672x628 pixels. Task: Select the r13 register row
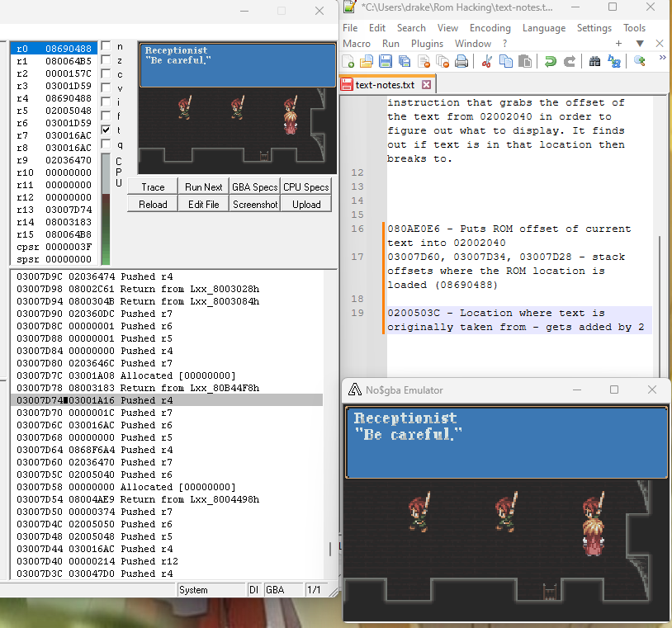(54, 210)
